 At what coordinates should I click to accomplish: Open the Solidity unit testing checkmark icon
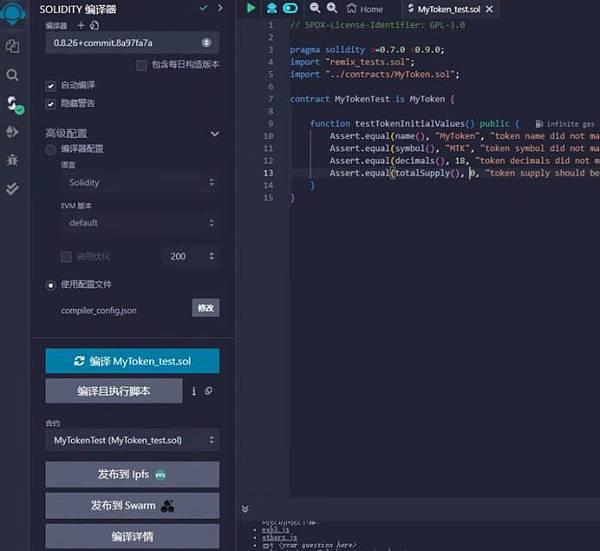click(x=13, y=187)
